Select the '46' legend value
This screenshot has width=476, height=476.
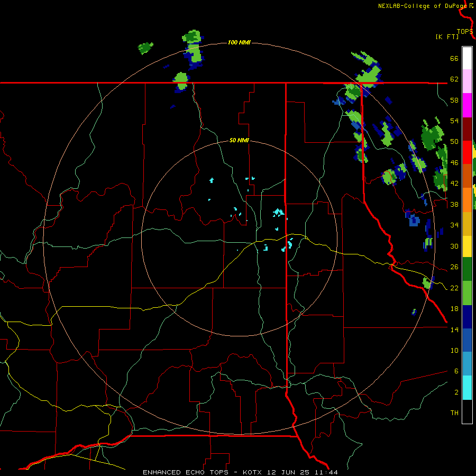click(x=454, y=163)
